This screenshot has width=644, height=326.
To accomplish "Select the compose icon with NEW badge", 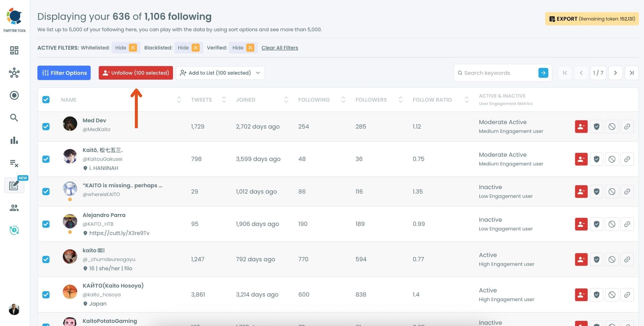I will 14,185.
